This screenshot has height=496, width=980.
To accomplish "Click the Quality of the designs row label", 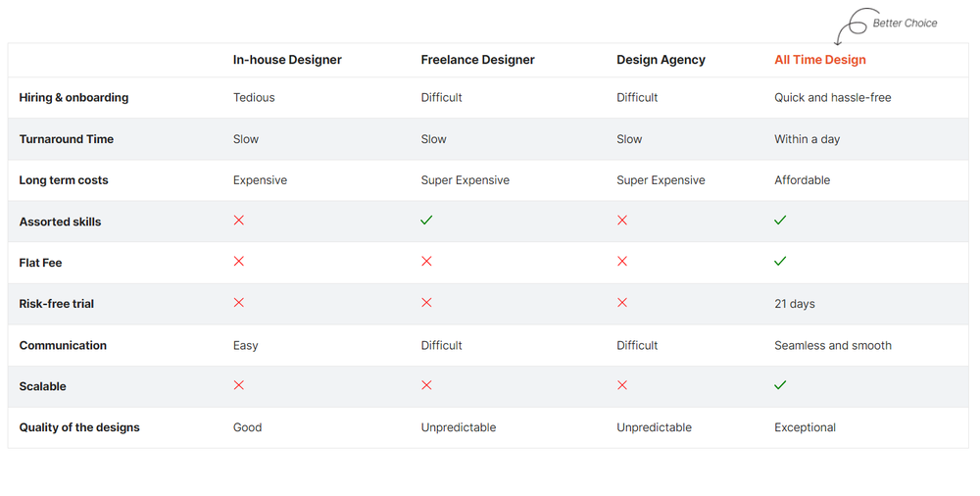I will pyautogui.click(x=79, y=427).
